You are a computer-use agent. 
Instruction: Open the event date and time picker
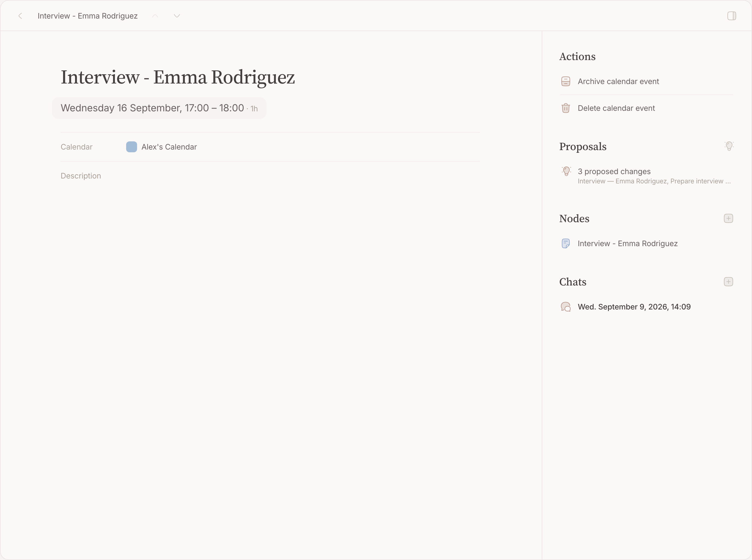click(159, 108)
